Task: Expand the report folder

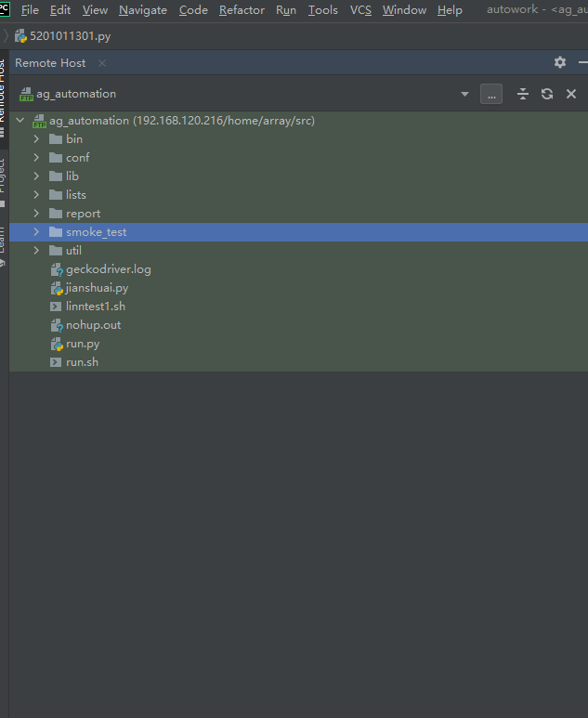Action: [36, 214]
